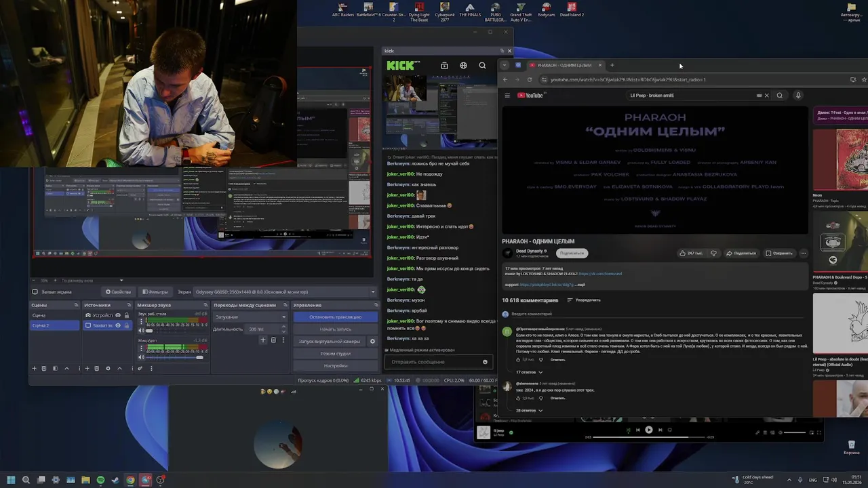Go back in the browser
The width and height of the screenshot is (868, 488).
505,79
